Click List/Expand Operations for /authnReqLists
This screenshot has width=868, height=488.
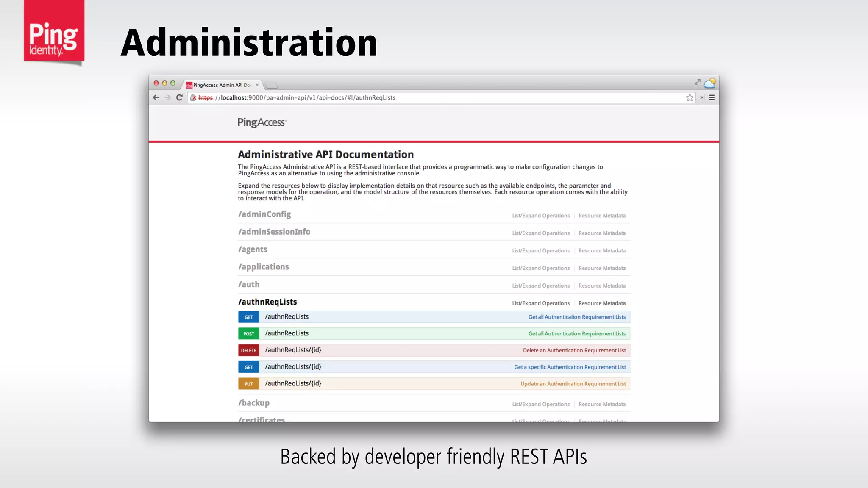click(541, 303)
